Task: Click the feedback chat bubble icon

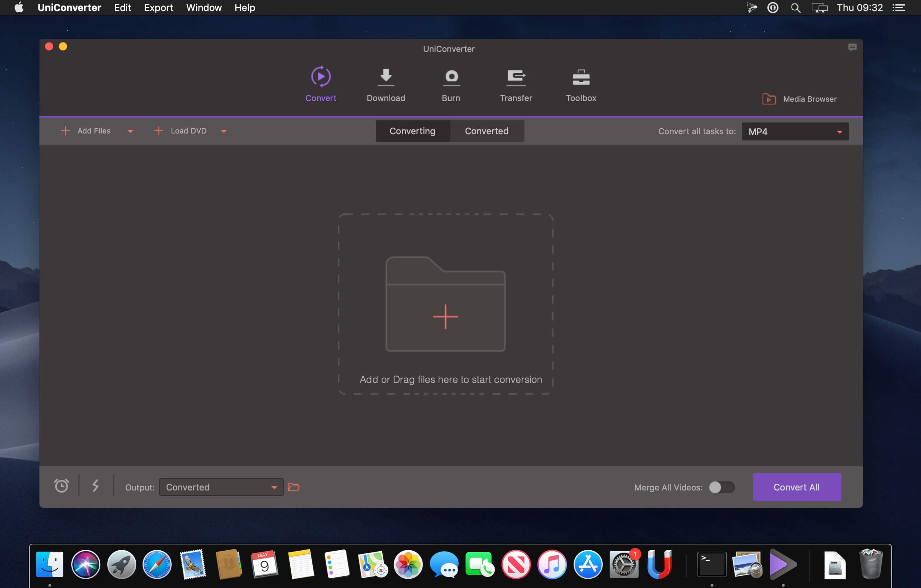Action: point(852,47)
